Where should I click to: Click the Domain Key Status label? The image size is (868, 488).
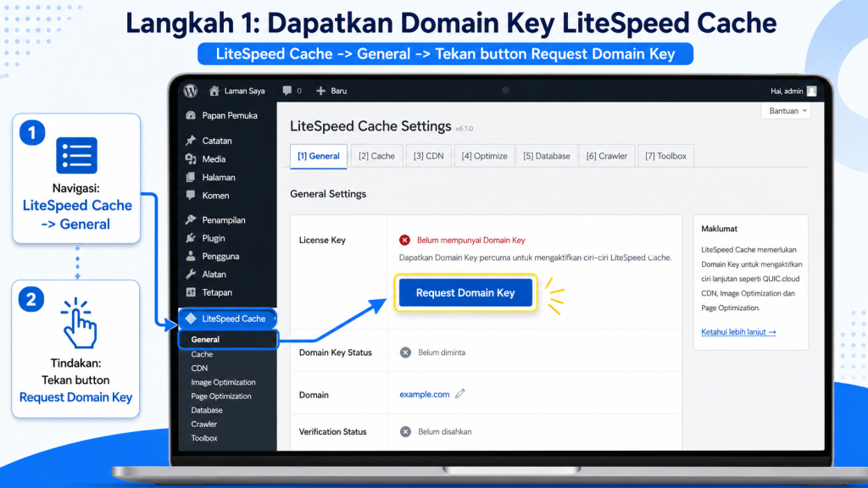(x=336, y=352)
